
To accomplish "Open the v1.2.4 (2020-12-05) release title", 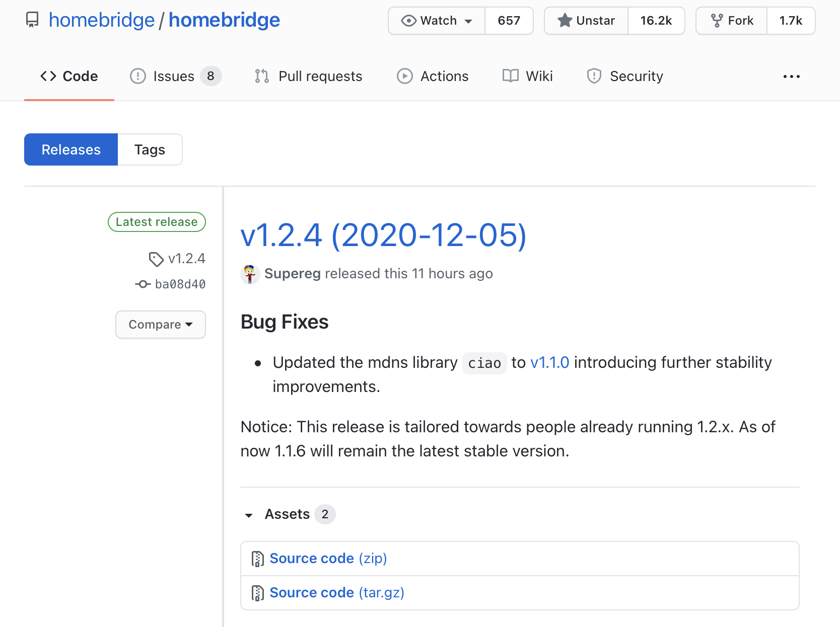I will coord(383,235).
